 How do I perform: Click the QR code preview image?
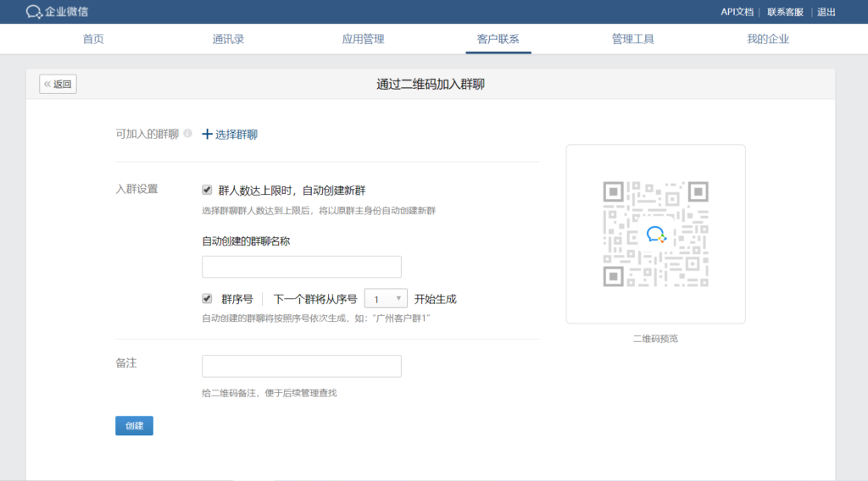click(x=655, y=234)
